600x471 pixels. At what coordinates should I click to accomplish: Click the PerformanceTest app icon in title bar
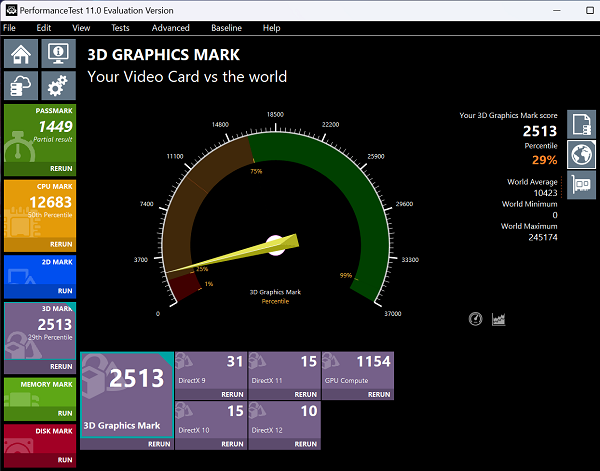pyautogui.click(x=11, y=10)
